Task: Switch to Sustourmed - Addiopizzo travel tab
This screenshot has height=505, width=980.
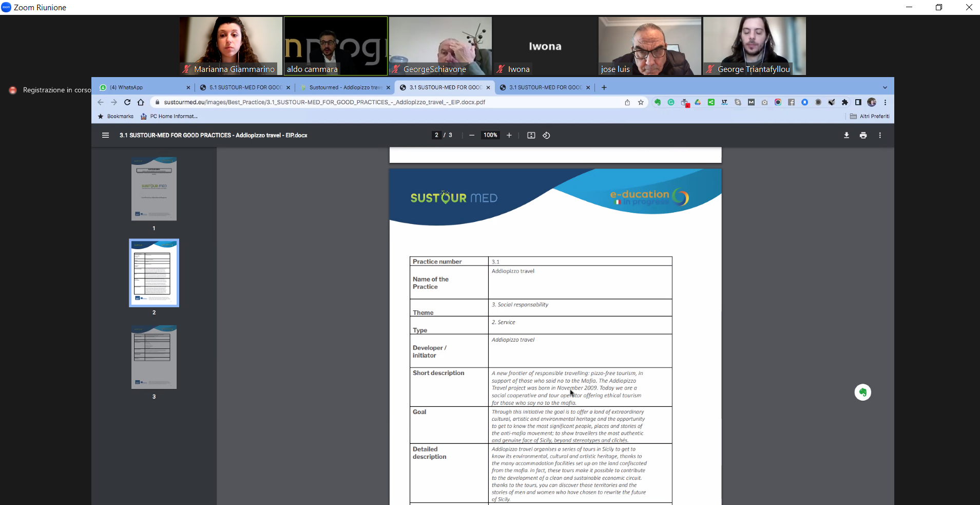Action: point(345,87)
